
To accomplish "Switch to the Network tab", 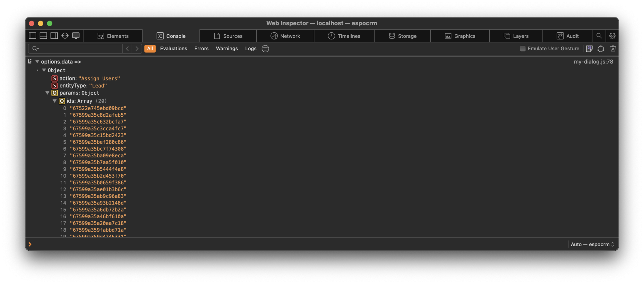I will click(x=285, y=36).
